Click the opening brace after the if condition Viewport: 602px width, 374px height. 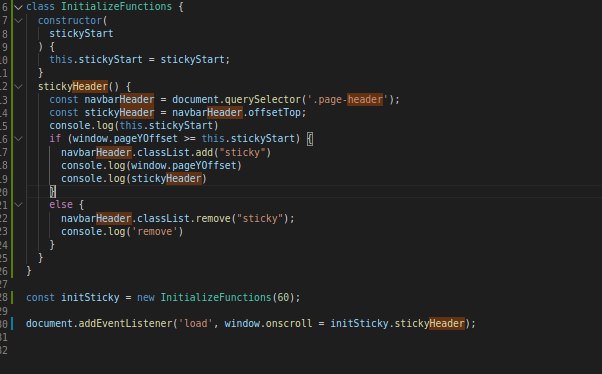[x=310, y=139]
